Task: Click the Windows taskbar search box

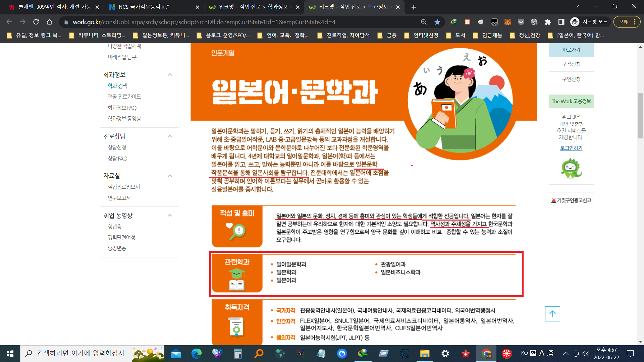Action: click(x=80, y=353)
